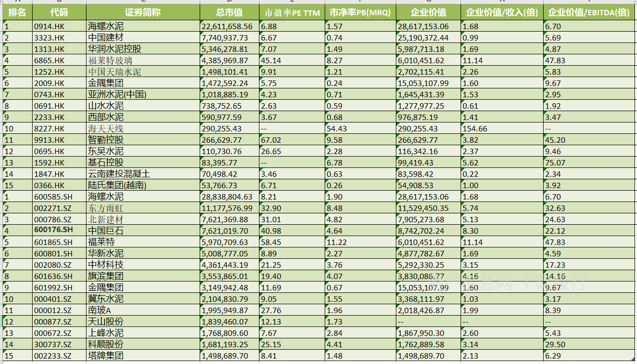Click the 中国巨石 name cell
This screenshot has height=364, width=637.
coord(143,231)
